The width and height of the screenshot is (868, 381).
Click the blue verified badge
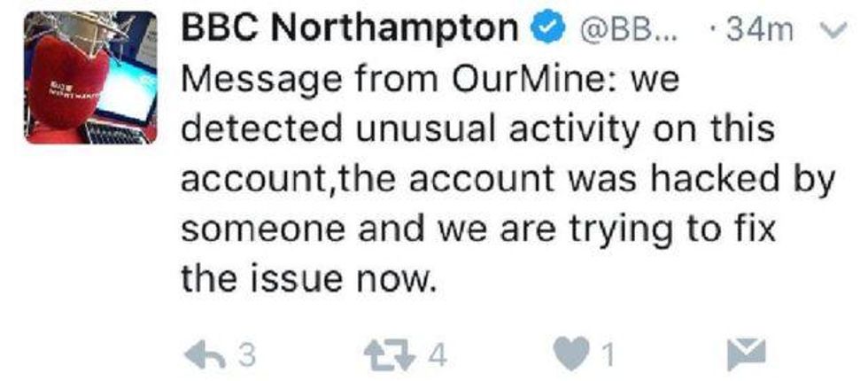click(x=547, y=30)
